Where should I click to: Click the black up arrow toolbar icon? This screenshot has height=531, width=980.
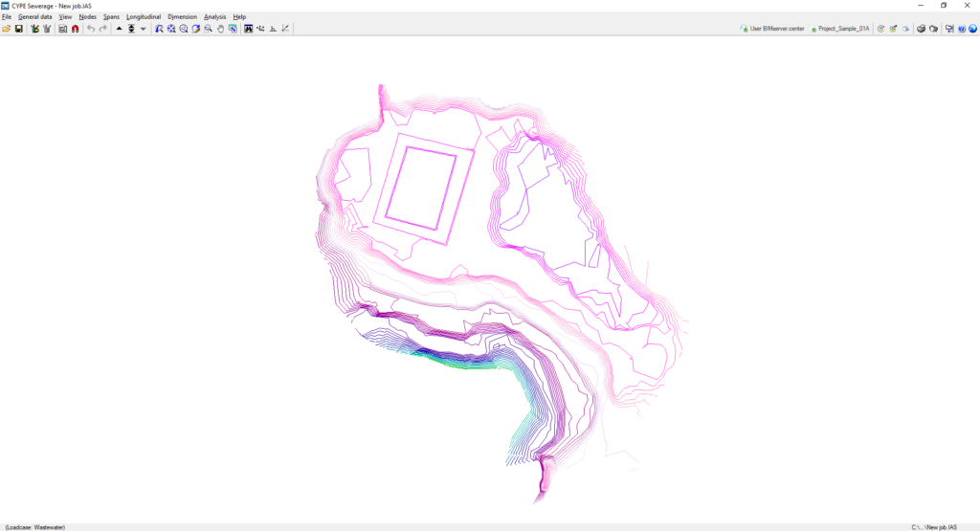119,29
